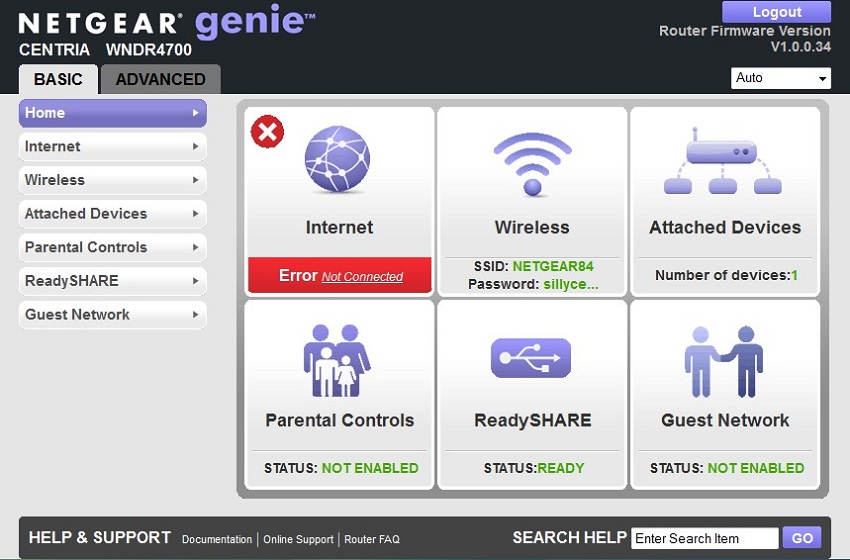The image size is (850, 560).
Task: Click the Attached Devices router icon
Action: 723,161
